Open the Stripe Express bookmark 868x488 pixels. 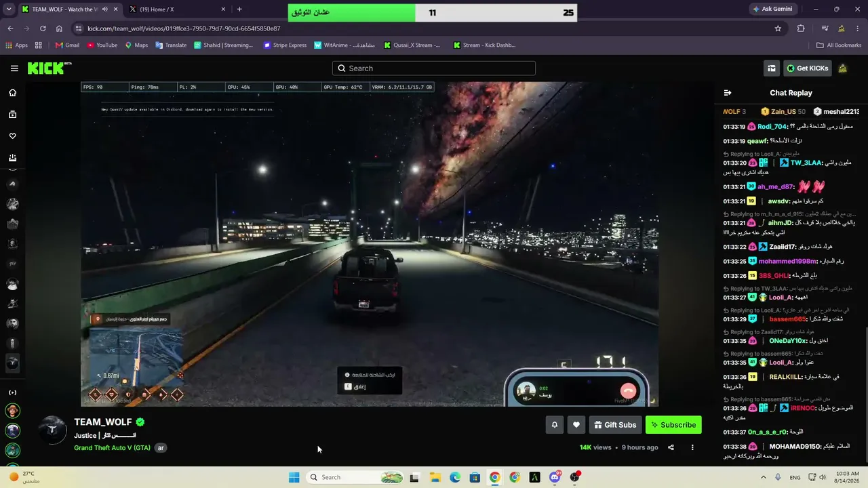[x=285, y=45]
